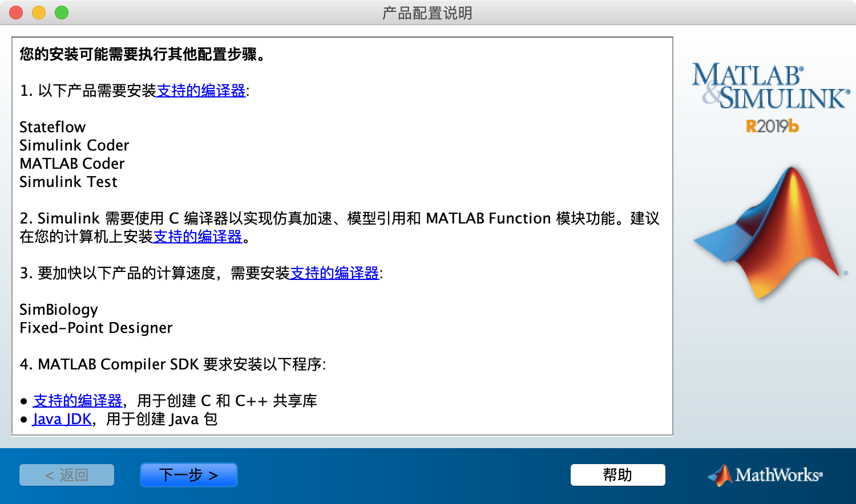Minimize the window using the yellow button
856x504 pixels.
(39, 13)
